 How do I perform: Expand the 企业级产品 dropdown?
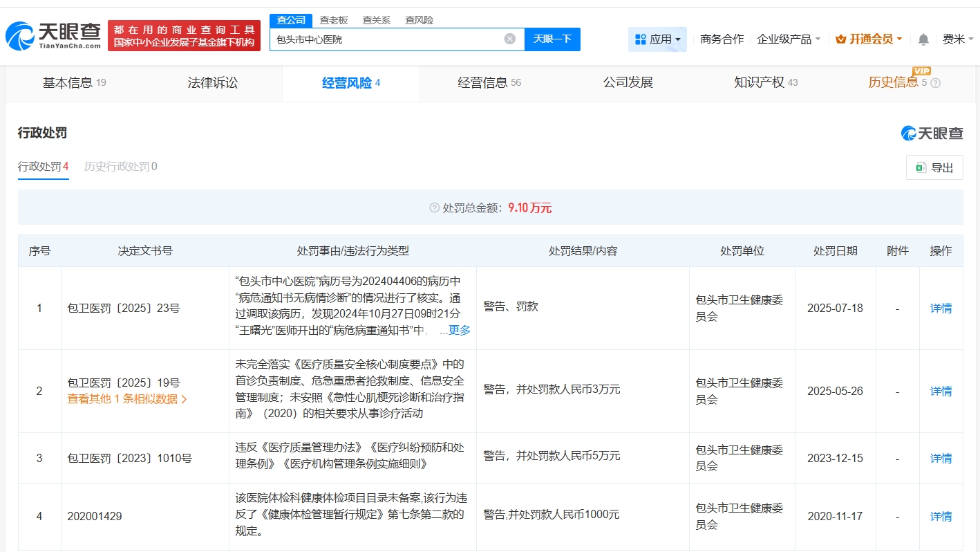tap(789, 39)
